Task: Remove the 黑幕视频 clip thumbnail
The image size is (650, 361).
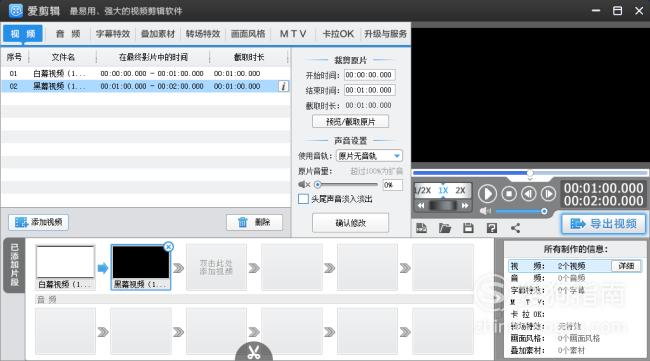Action: click(x=168, y=247)
